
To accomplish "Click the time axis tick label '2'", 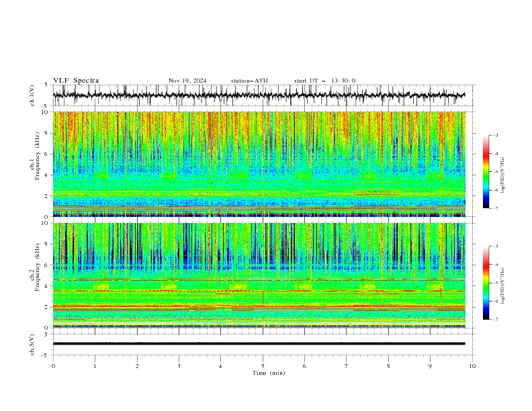I will 137,366.
